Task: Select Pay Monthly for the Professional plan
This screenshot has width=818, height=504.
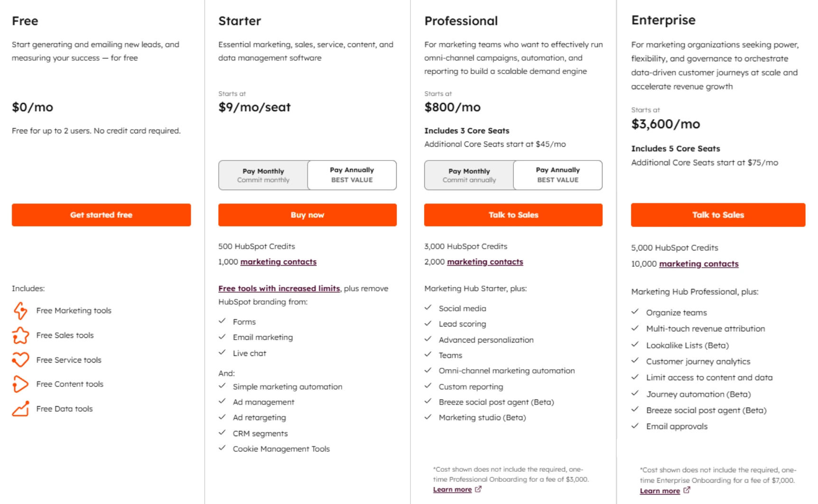Action: point(468,175)
